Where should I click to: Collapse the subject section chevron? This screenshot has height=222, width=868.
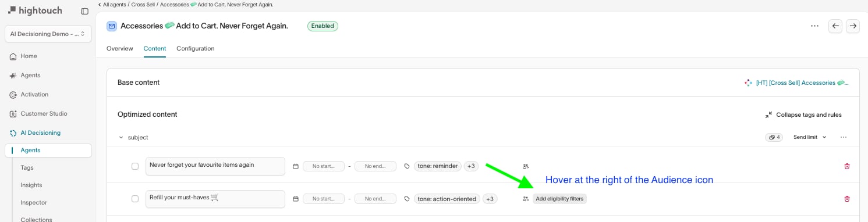(x=121, y=138)
